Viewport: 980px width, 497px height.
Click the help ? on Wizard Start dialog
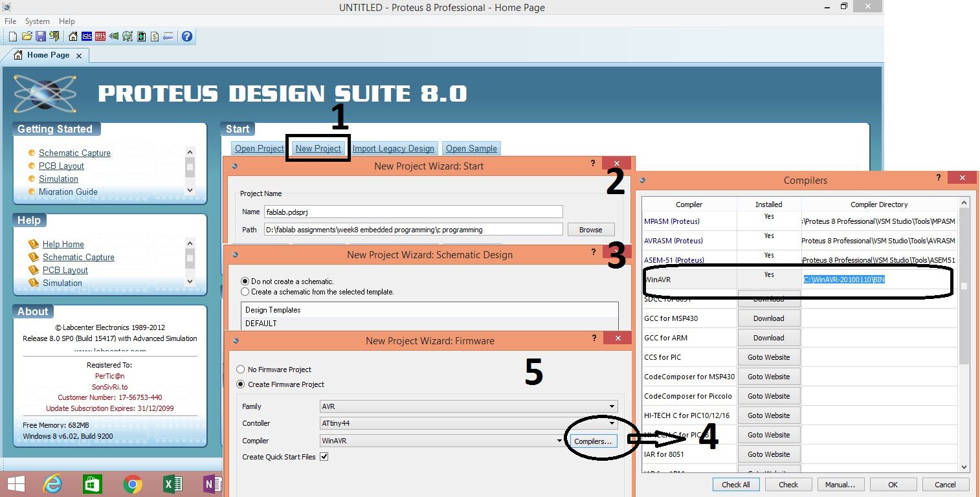[593, 163]
